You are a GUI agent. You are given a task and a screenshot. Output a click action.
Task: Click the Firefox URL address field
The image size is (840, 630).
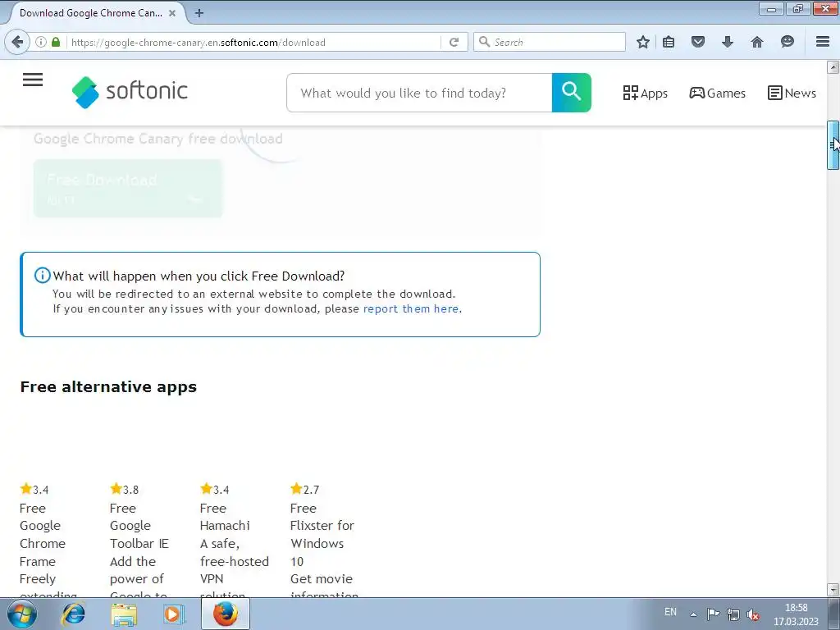coord(252,42)
